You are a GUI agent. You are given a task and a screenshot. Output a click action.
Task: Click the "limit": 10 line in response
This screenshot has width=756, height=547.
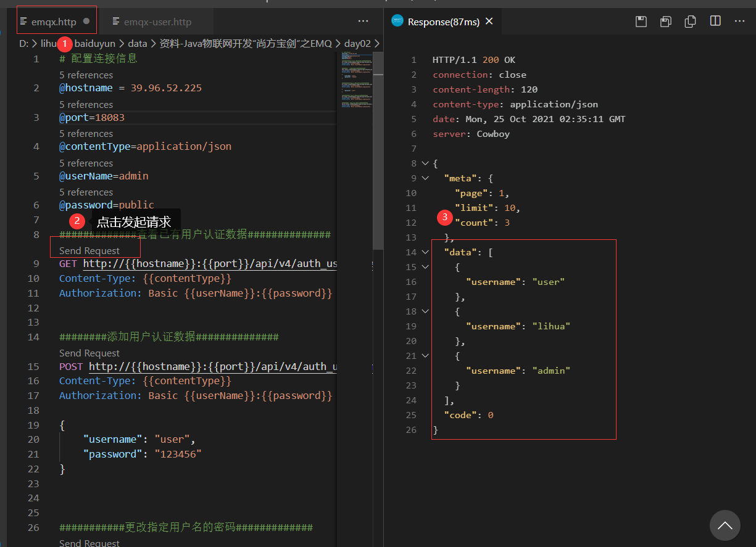click(x=488, y=208)
